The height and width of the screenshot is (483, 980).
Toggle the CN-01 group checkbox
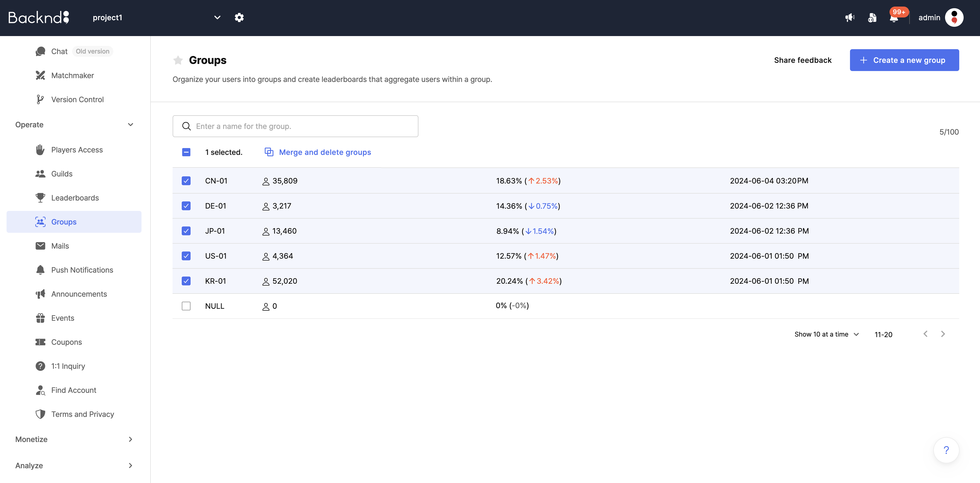pos(186,181)
